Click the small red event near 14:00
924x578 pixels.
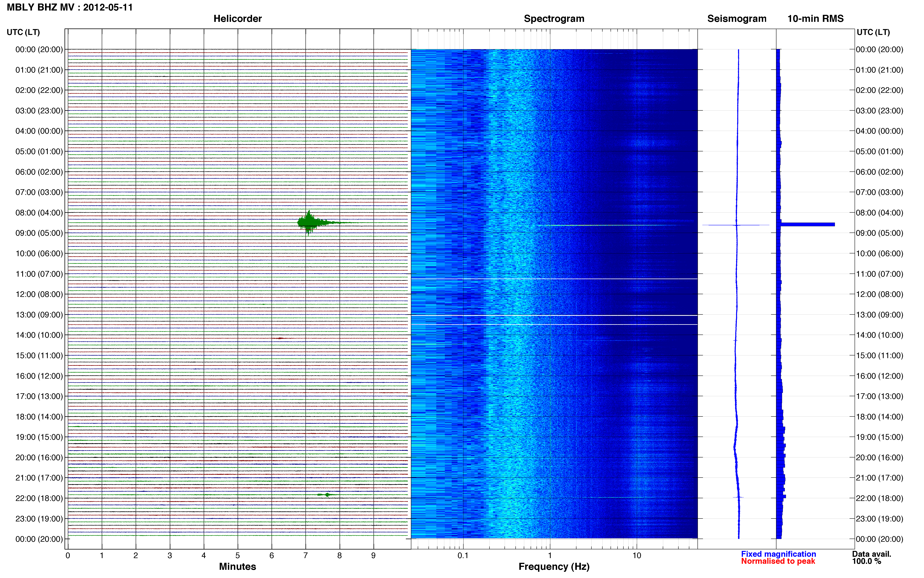(280, 338)
